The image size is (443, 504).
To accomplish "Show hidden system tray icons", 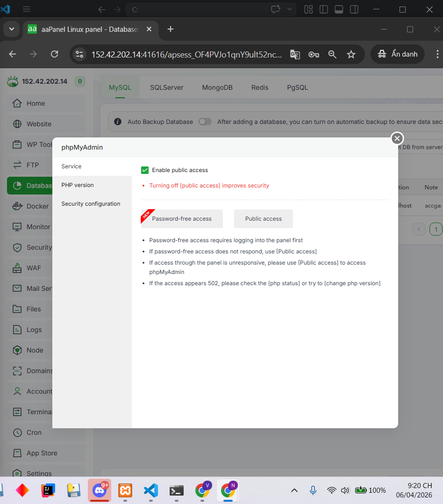I will tap(294, 490).
